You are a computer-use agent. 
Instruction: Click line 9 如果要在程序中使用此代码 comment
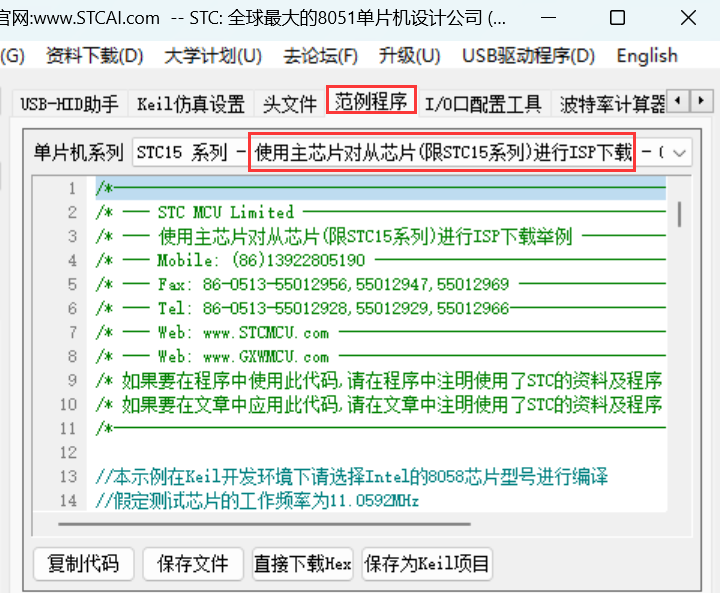point(379,380)
